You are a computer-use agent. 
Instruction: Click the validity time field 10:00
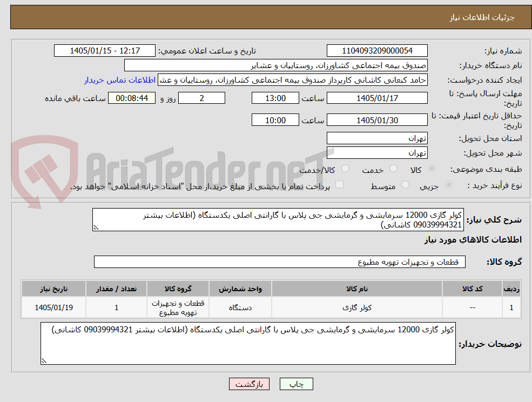(275, 120)
